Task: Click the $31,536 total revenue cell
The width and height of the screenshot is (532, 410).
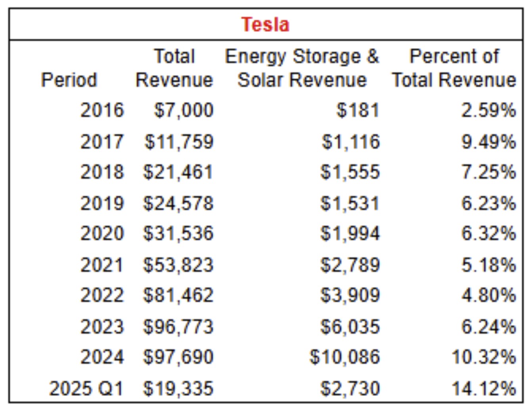Action: (178, 233)
